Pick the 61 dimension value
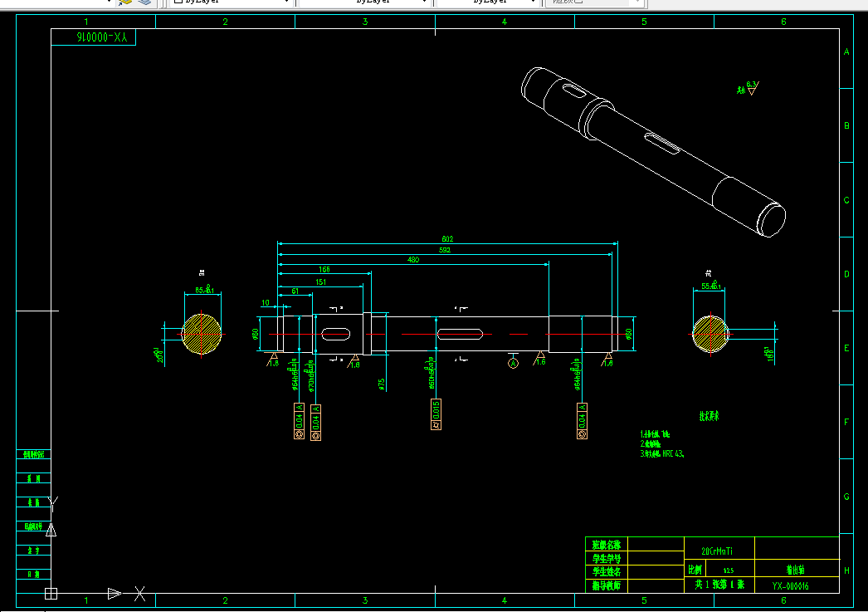Image resolution: width=868 pixels, height=612 pixels. [295, 291]
